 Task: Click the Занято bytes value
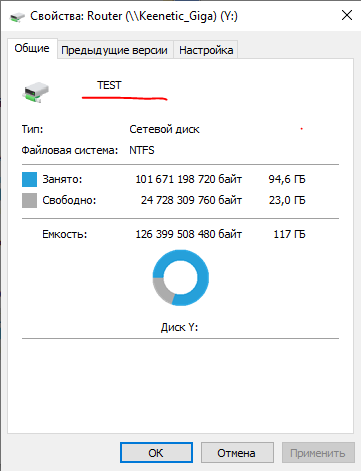[x=189, y=179]
